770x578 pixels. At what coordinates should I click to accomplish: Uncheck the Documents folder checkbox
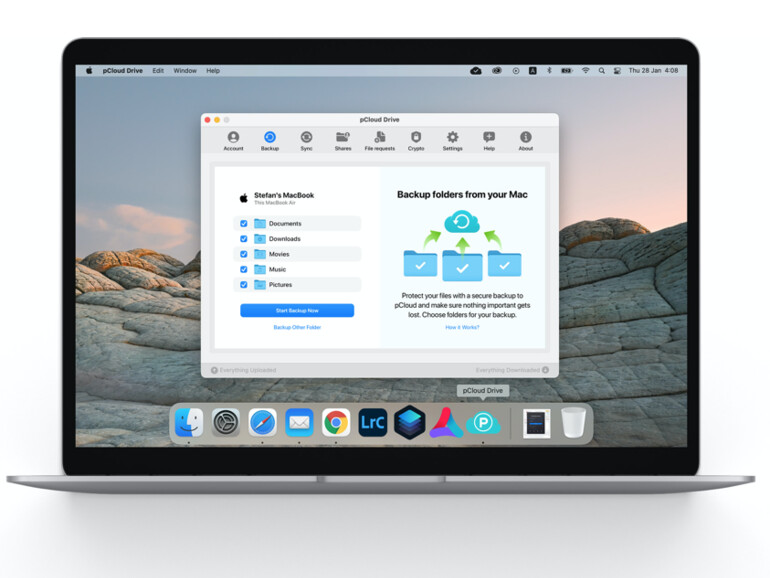244,223
